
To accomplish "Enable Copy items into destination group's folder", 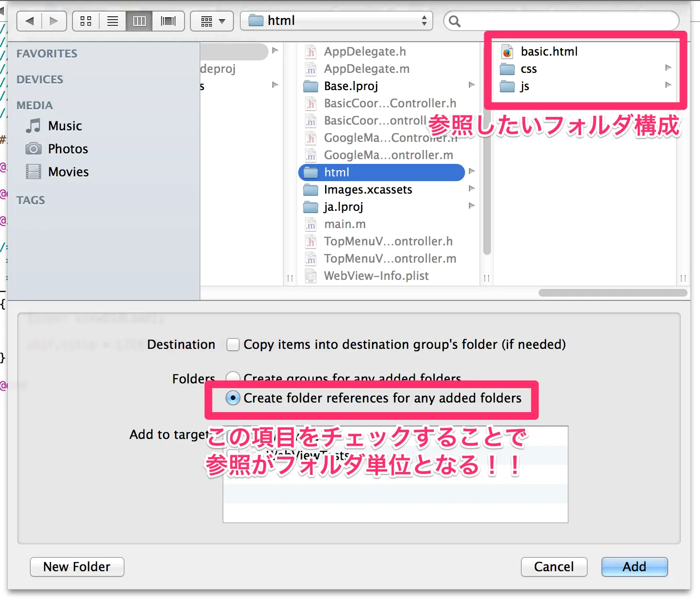I will [233, 344].
